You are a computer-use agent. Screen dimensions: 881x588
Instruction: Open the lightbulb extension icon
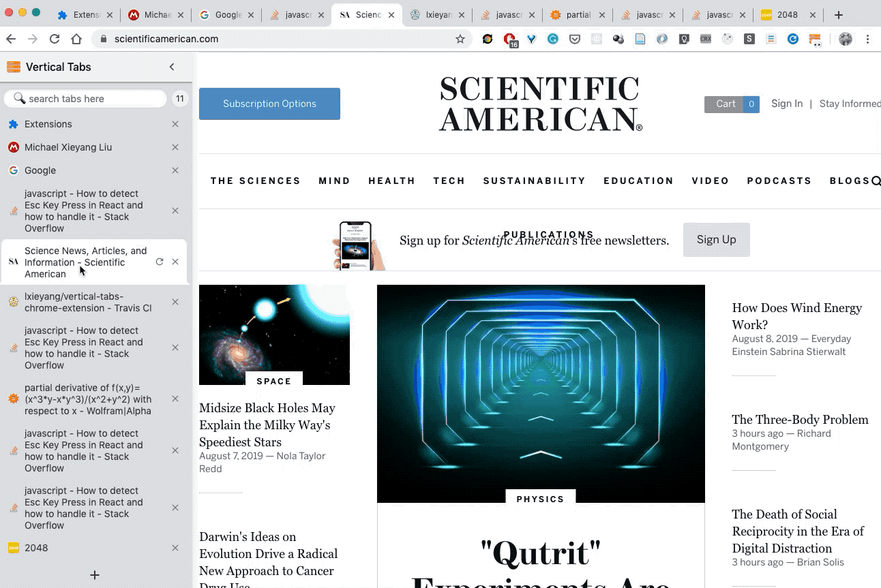[x=684, y=39]
